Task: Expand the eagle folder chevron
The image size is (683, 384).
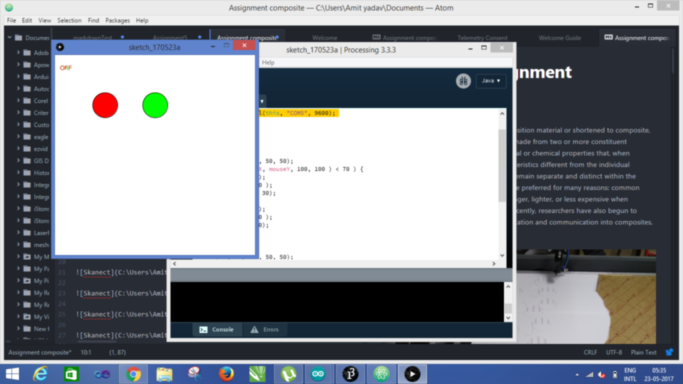Action: point(18,137)
